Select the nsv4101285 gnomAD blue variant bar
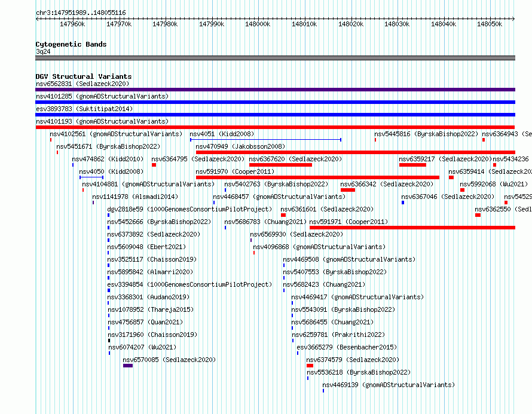 275,102
